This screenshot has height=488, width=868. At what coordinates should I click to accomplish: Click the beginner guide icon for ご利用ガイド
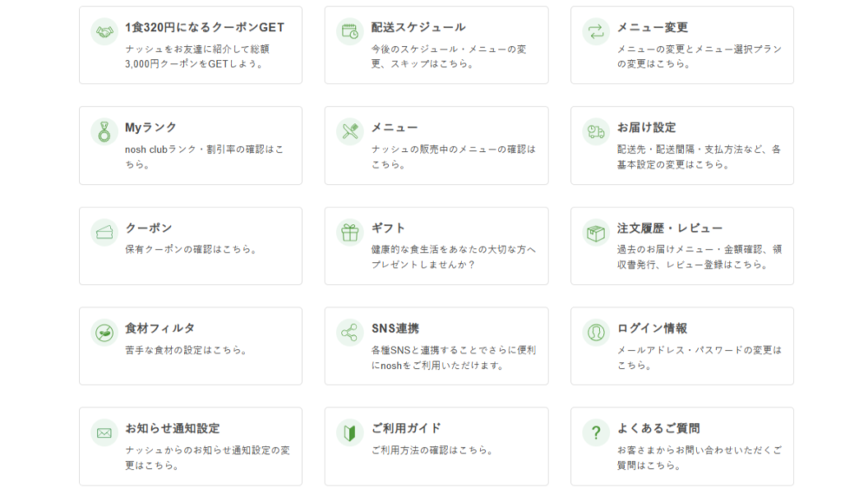click(x=350, y=432)
